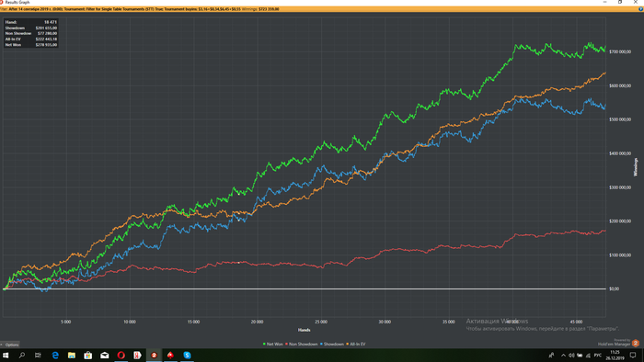Open File Explorer from taskbar
644x362 pixels.
point(72,355)
